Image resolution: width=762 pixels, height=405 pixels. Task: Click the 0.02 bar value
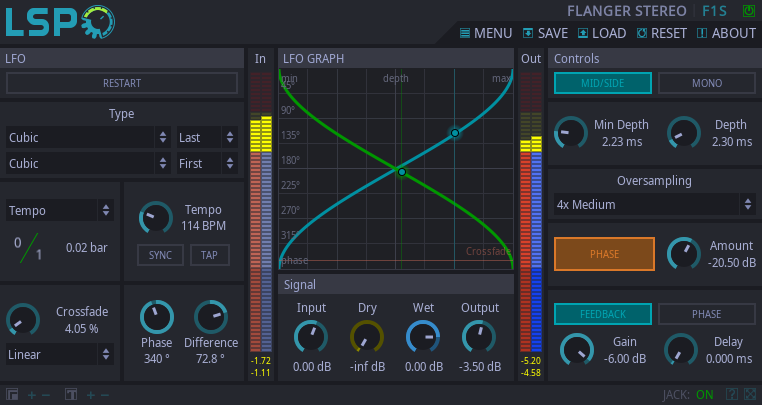87,247
